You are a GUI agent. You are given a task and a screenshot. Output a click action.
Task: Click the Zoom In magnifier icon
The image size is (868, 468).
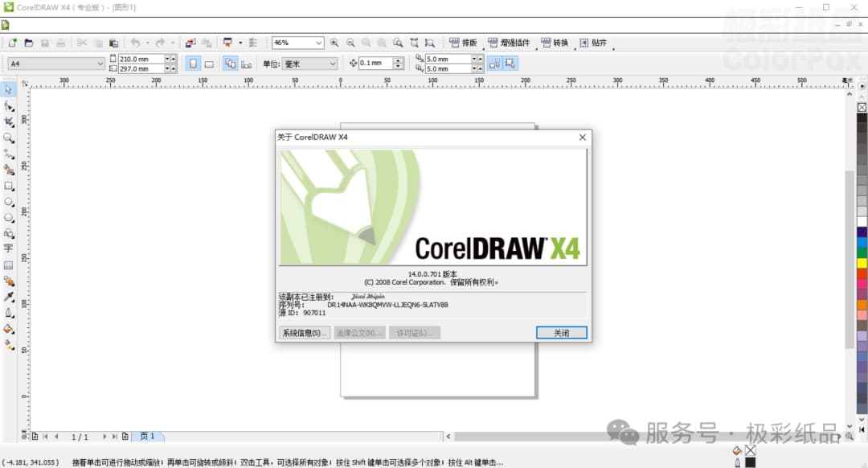[334, 43]
